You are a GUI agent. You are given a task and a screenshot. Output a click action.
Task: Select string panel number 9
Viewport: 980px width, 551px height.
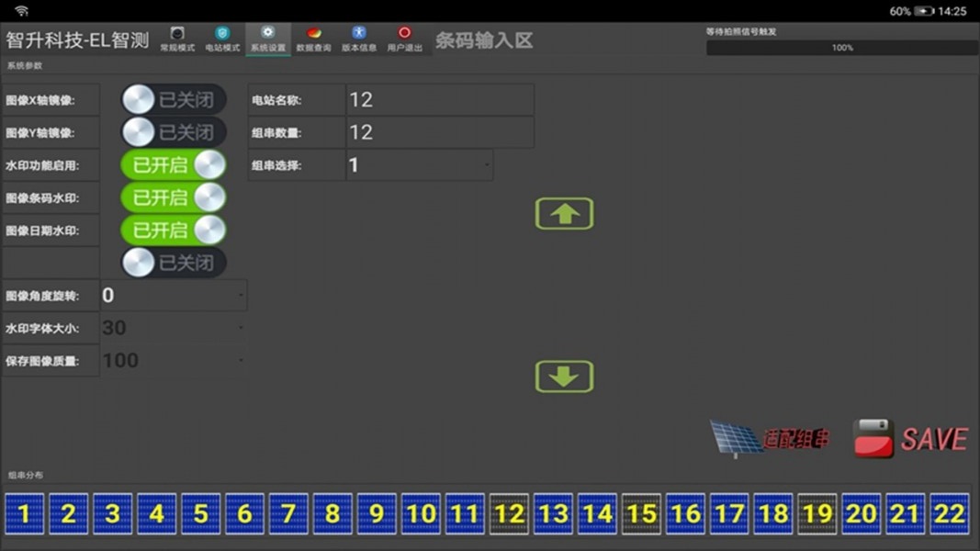377,513
